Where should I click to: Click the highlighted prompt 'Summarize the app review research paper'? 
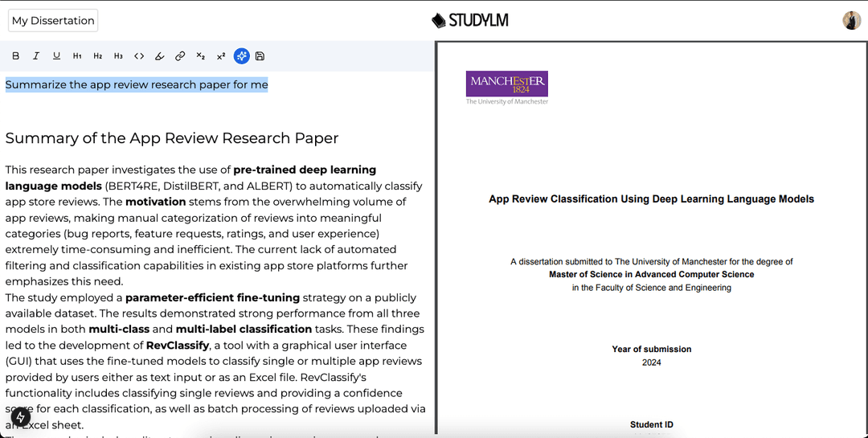pos(137,84)
